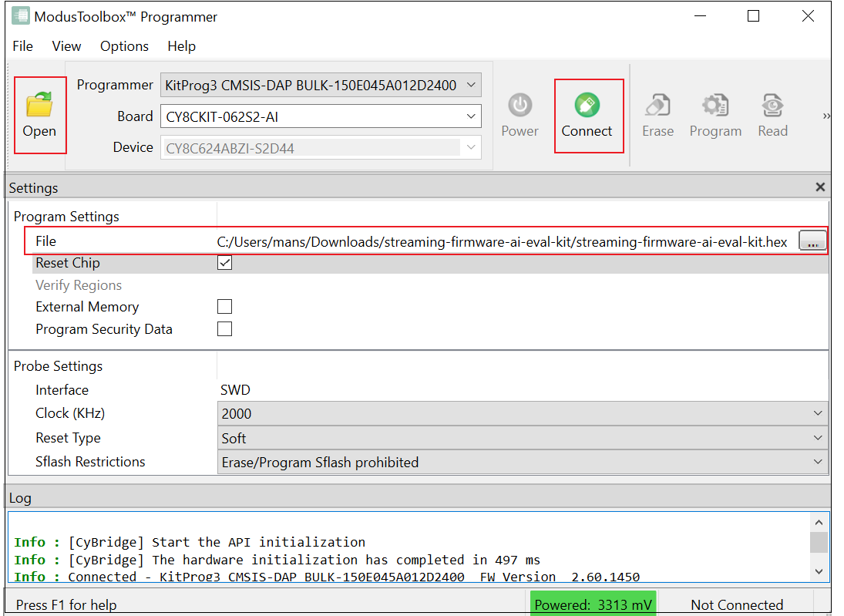Click the Program Settings header
This screenshot has width=844, height=616.
(66, 217)
